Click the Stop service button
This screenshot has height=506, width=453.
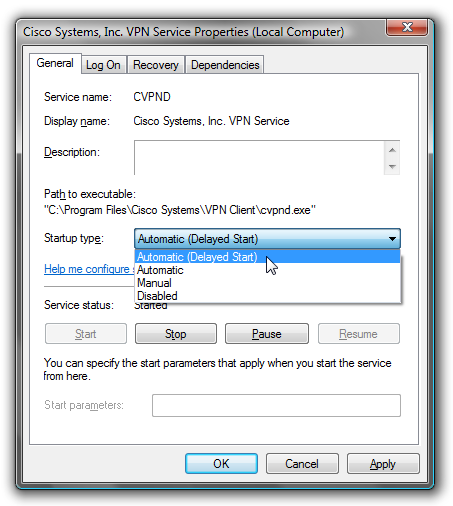click(x=176, y=333)
